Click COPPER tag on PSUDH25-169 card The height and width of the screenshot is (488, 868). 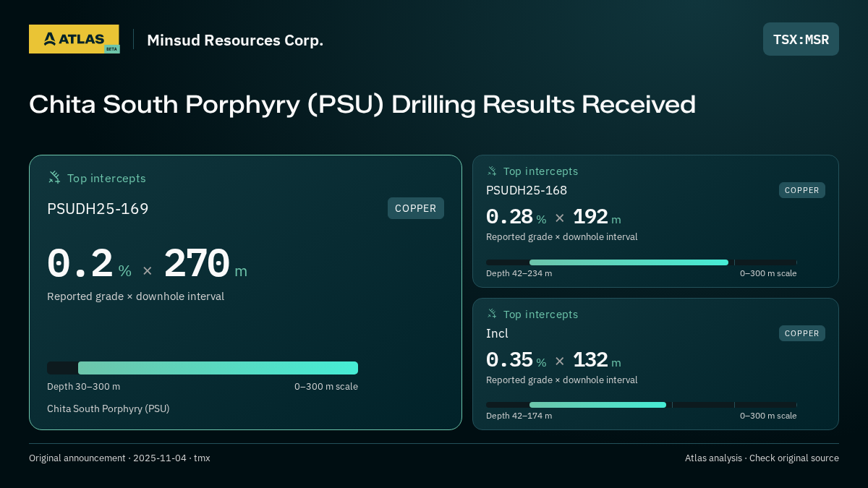tap(416, 208)
